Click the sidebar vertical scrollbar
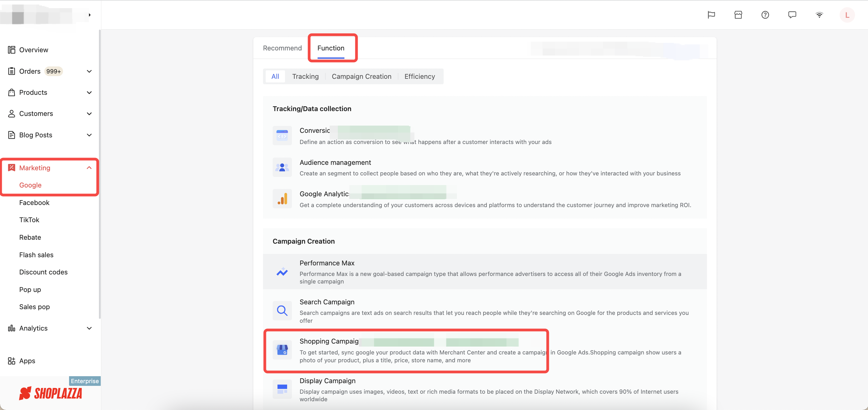Viewport: 868px width, 410px height. coord(100,174)
